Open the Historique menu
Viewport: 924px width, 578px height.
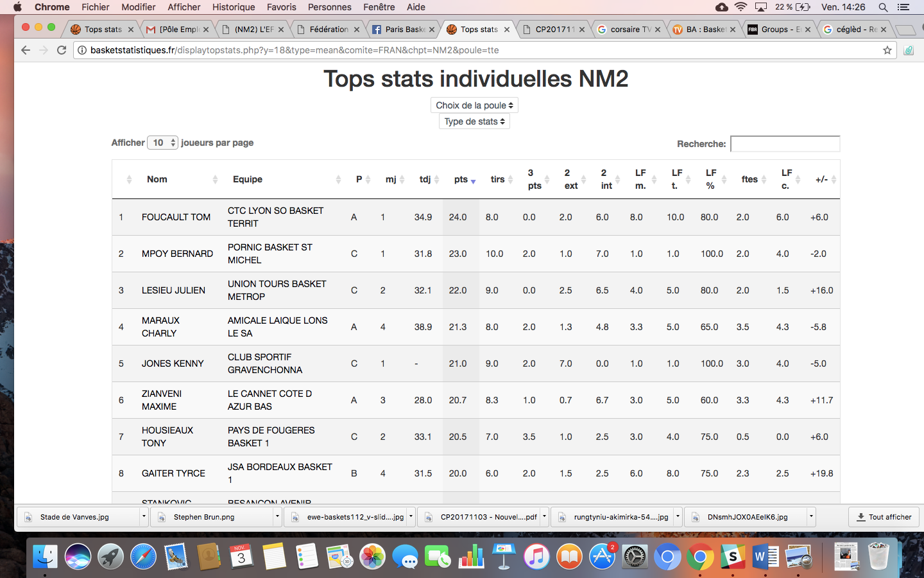click(x=234, y=7)
